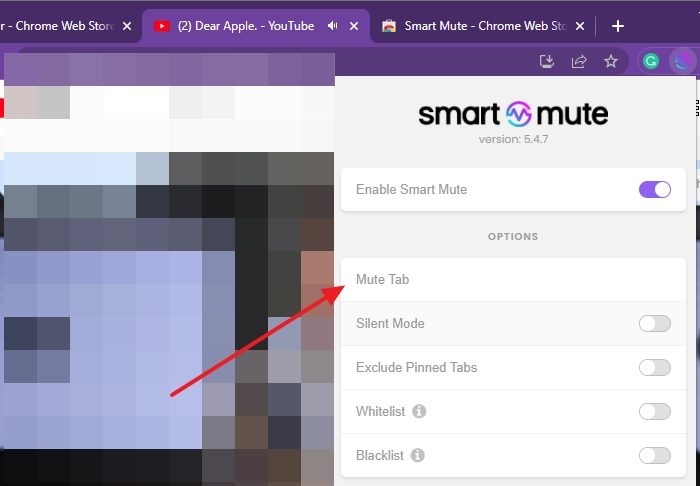Enable the Exclude Pinned Tabs switch
This screenshot has height=486, width=700.
[x=654, y=367]
